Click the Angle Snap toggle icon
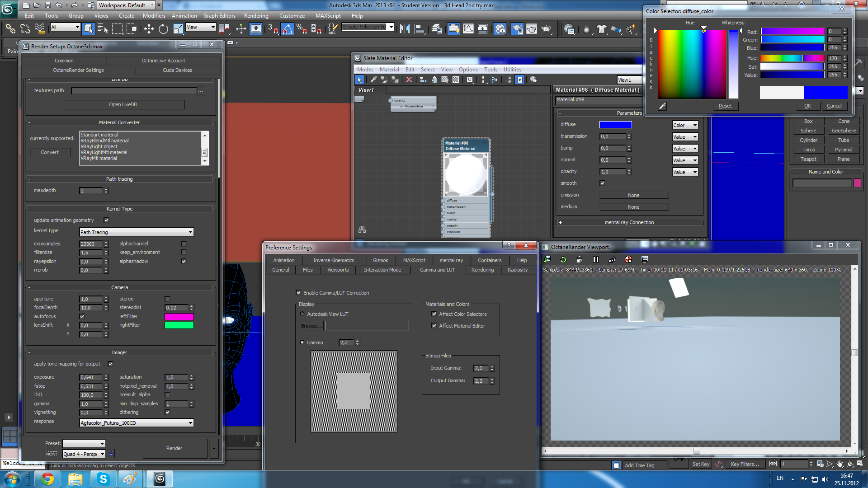The height and width of the screenshot is (488, 868). tap(288, 29)
